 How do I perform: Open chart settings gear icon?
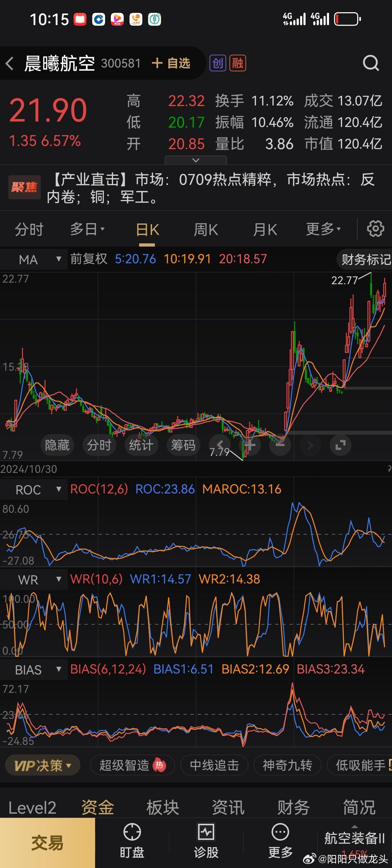tap(376, 229)
